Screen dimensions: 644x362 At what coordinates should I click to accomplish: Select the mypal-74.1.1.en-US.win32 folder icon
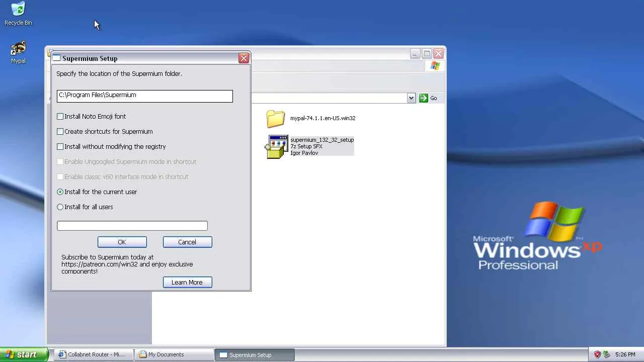coord(276,119)
